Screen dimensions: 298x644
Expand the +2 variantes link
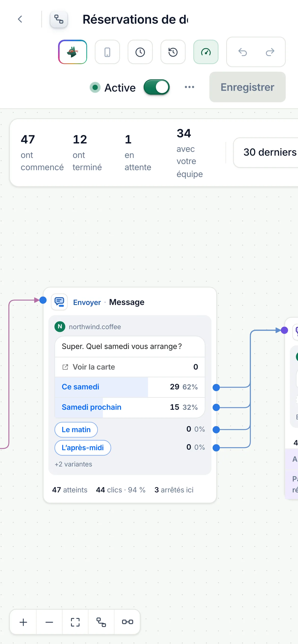(73, 464)
